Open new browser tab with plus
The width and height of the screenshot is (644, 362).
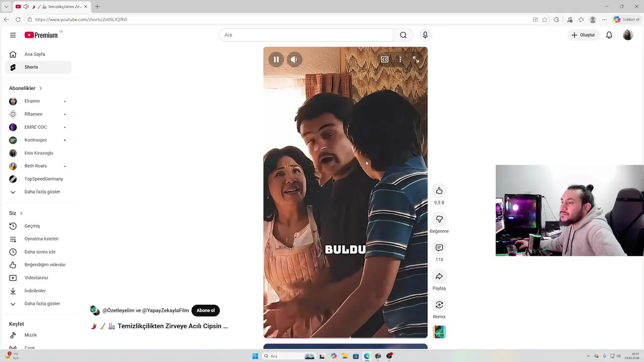pos(97,7)
